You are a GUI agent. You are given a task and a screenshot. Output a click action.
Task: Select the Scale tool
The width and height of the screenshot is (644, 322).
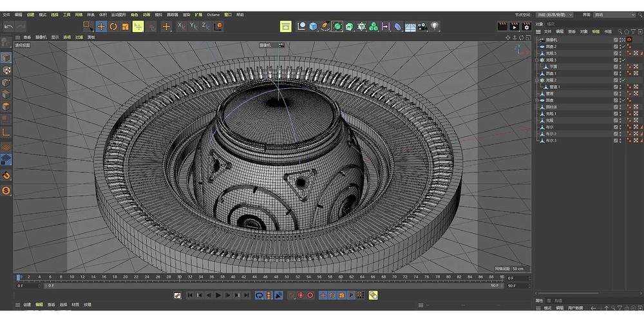(125, 26)
